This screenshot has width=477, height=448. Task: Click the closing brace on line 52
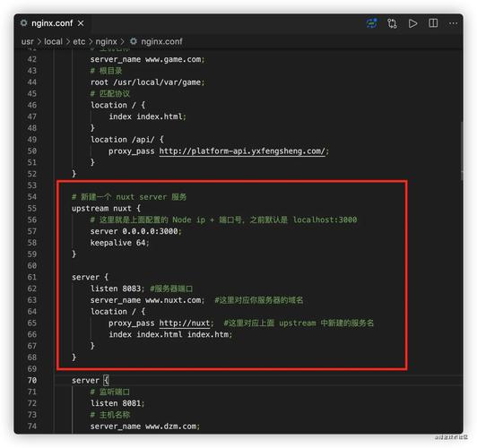click(x=74, y=174)
